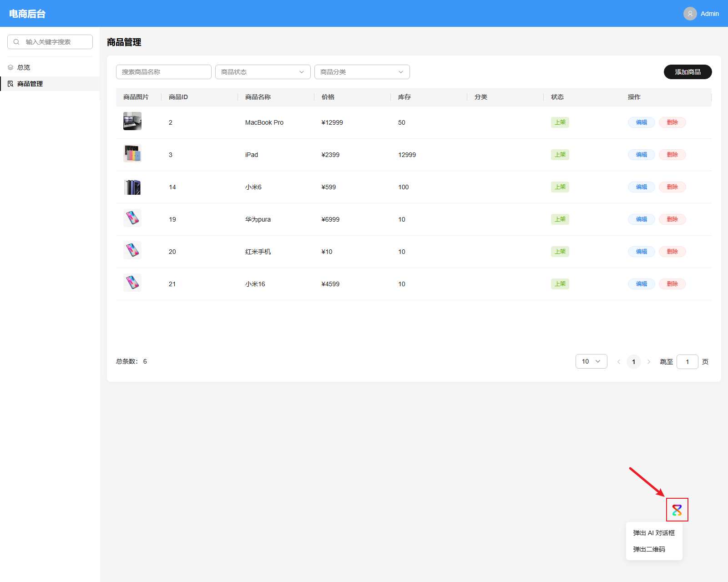Select page 1 in pagination
728x582 pixels.
tap(634, 362)
